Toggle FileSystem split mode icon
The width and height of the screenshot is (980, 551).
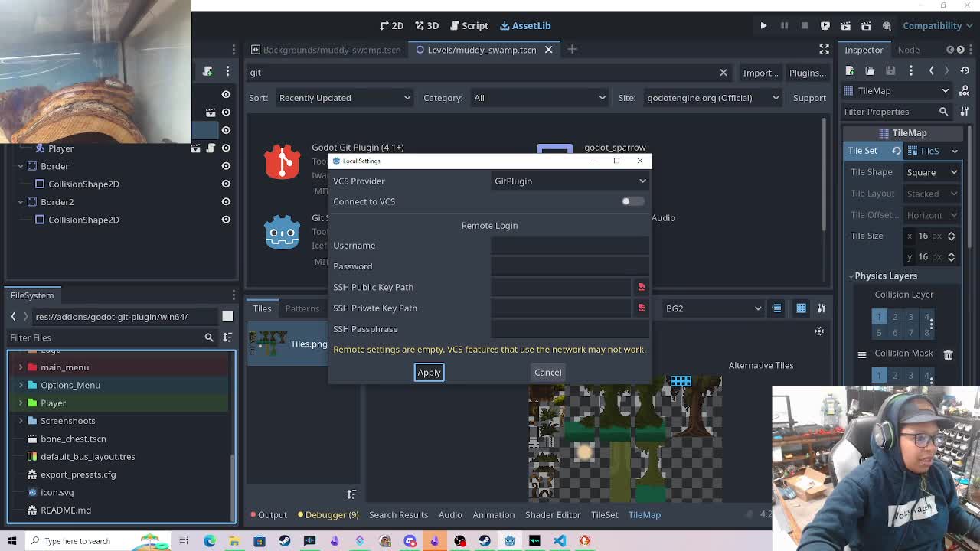(x=227, y=317)
